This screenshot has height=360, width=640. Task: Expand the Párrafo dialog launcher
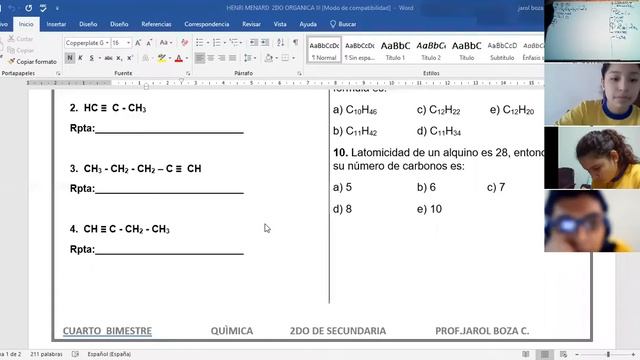299,73
